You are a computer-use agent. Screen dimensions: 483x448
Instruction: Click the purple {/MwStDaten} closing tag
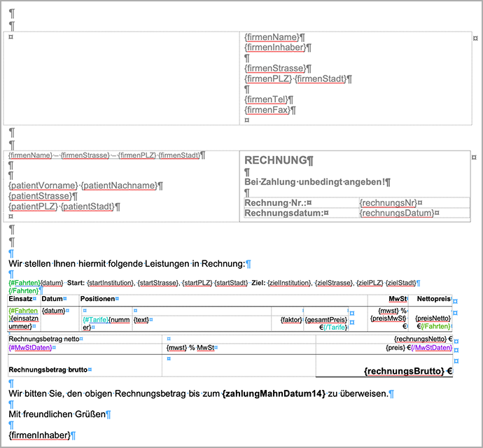[432, 348]
